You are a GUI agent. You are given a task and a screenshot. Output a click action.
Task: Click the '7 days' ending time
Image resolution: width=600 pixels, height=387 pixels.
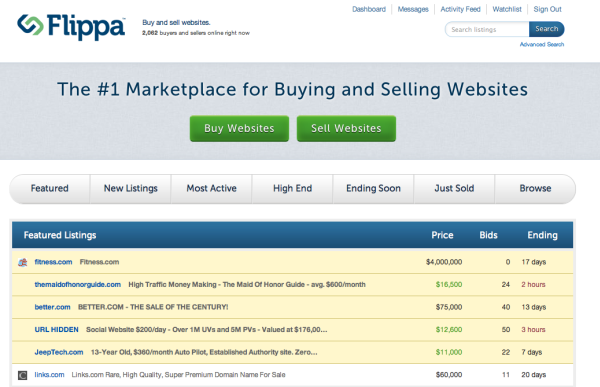(532, 352)
